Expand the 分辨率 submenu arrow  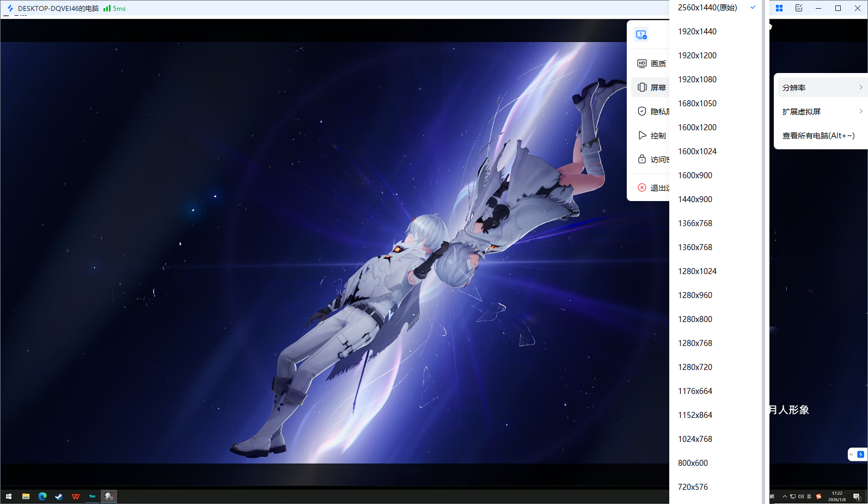point(860,87)
